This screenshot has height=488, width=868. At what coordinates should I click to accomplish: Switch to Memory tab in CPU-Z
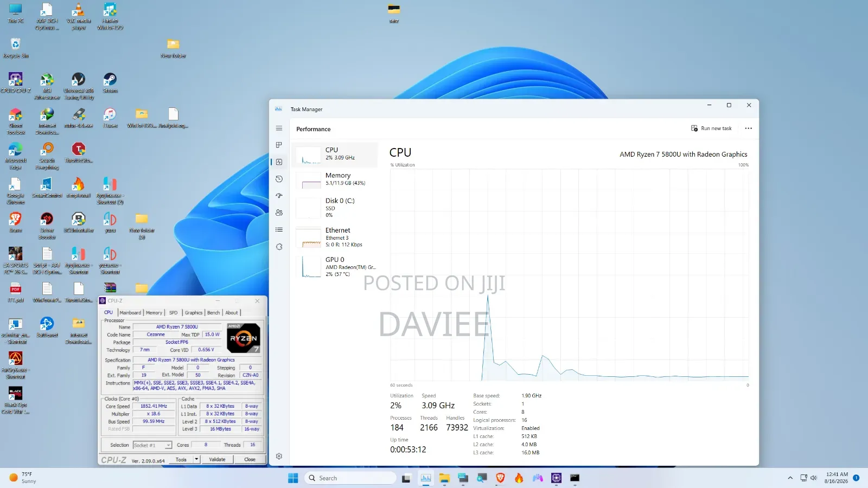(154, 313)
